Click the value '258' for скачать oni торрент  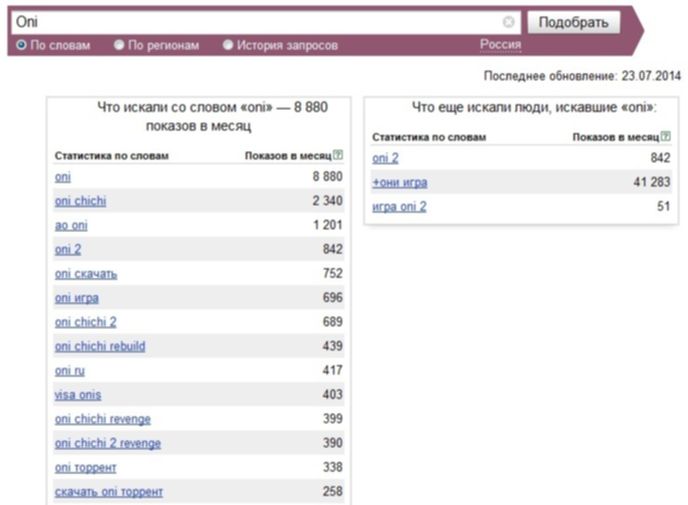point(333,491)
